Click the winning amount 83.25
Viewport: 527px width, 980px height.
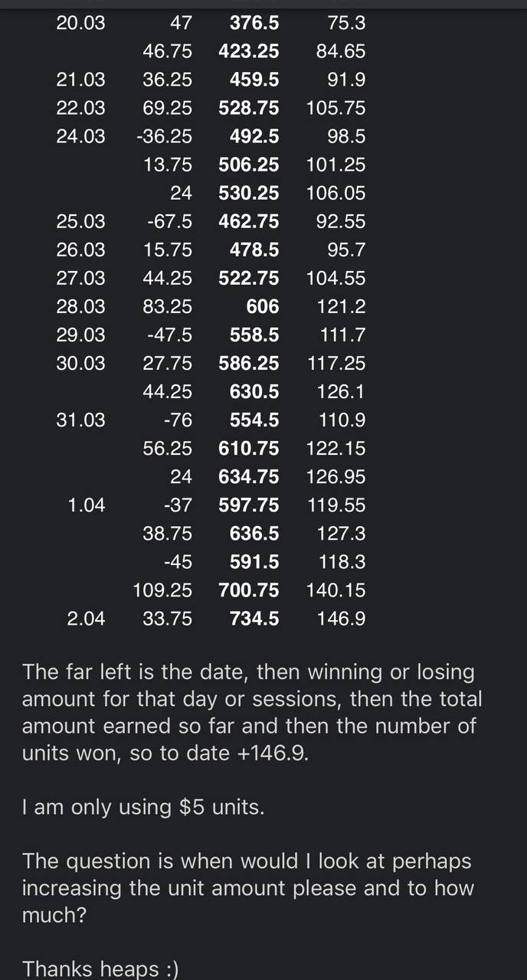click(168, 307)
